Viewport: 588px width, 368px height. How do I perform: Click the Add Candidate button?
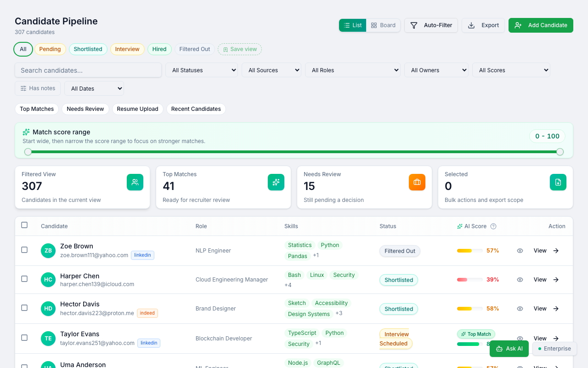[541, 25]
